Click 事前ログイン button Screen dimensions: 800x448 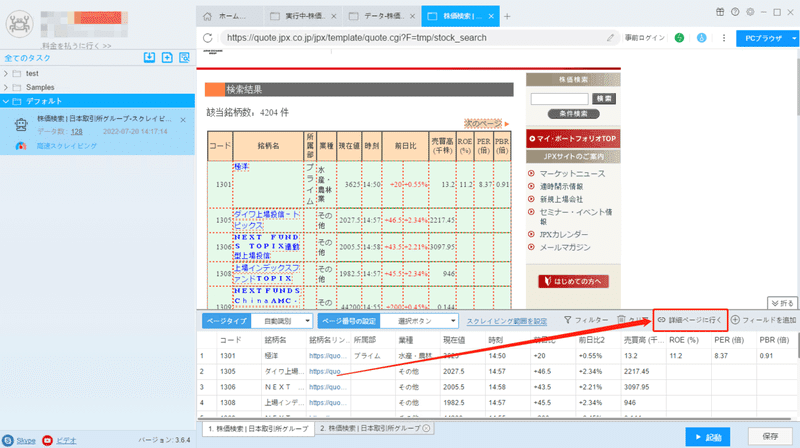pos(645,38)
